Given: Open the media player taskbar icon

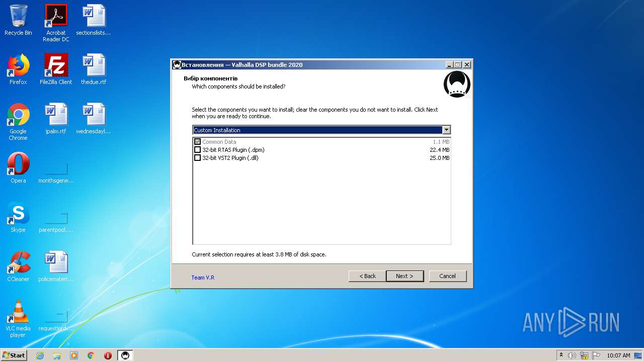Looking at the screenshot, I should click(74, 355).
